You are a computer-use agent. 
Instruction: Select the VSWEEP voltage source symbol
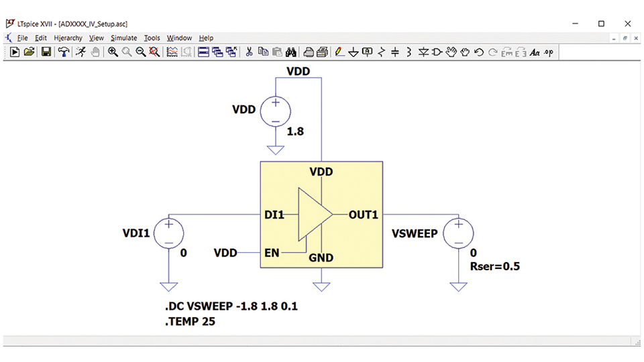458,233
